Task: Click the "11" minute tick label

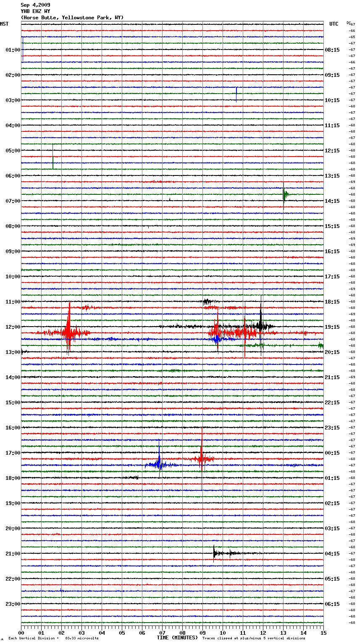Action: point(243,633)
